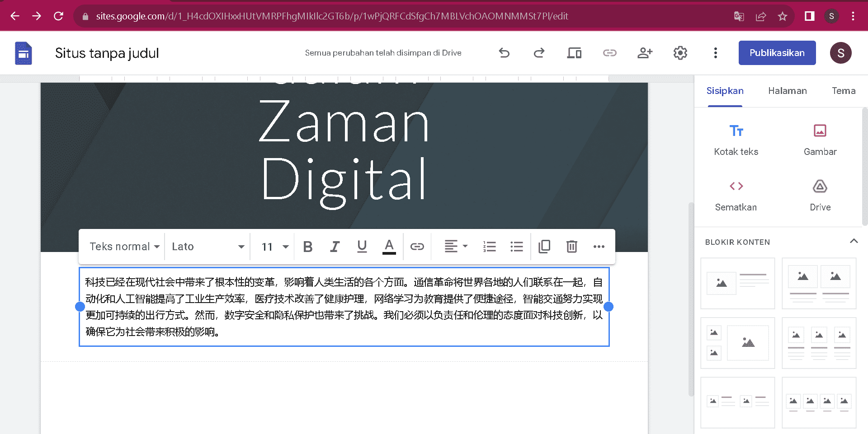The image size is (868, 434).
Task: Bookmark this page with star
Action: pyautogui.click(x=783, y=16)
